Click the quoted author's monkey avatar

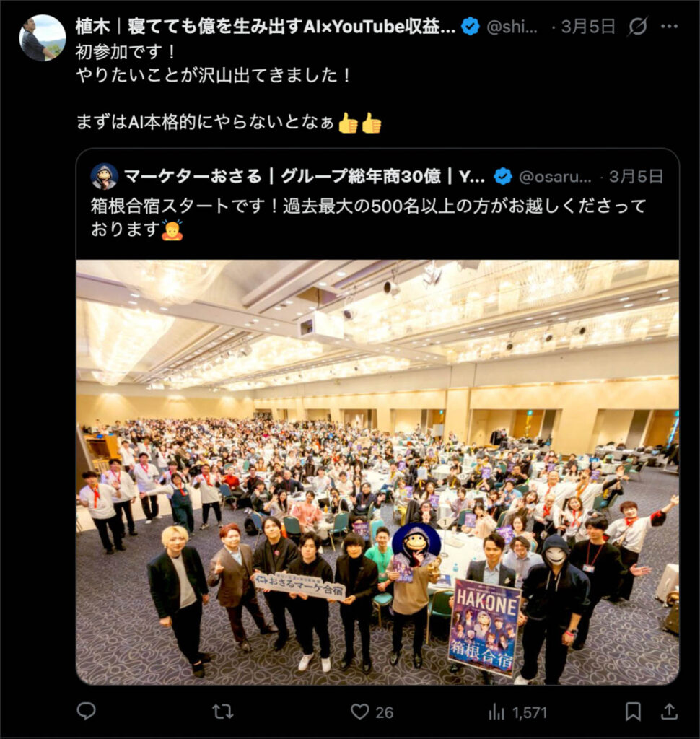point(104,176)
